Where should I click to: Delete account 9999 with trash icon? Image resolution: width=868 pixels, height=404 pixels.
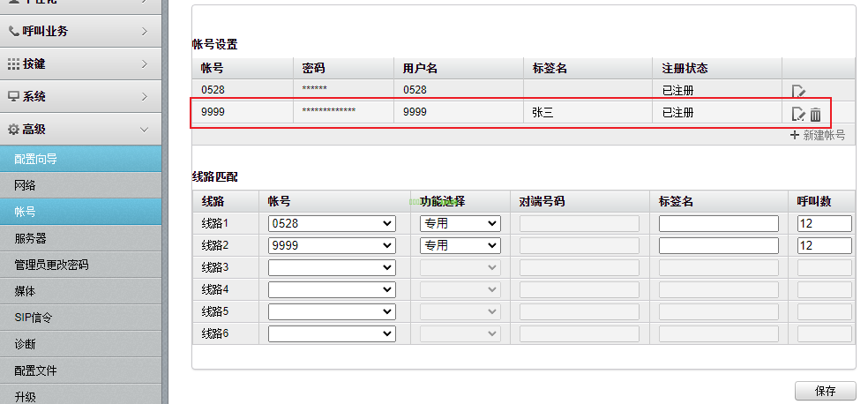click(x=816, y=114)
